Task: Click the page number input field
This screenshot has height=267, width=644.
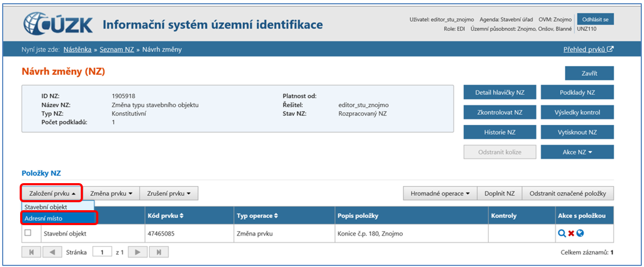Action: tap(102, 252)
